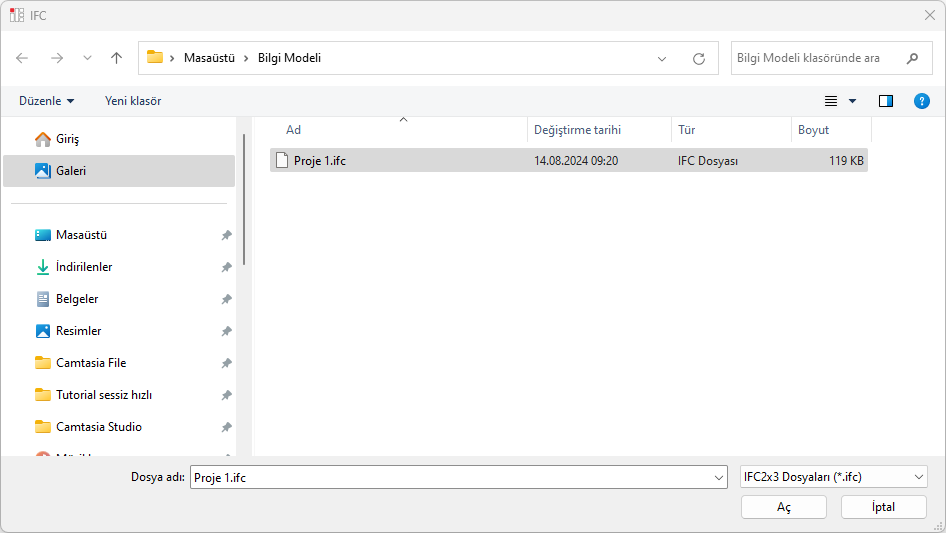Open help with the question mark icon
This screenshot has width=946, height=533.
tap(922, 101)
